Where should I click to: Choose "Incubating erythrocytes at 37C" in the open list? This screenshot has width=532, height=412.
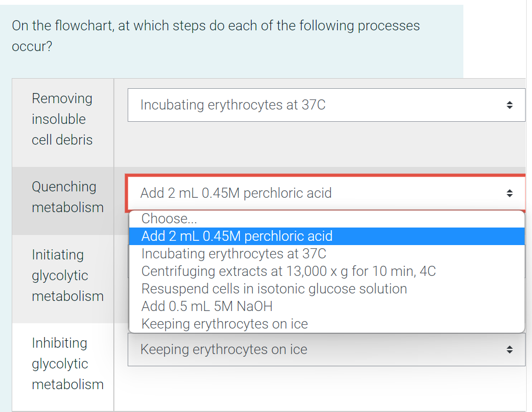coord(234,254)
